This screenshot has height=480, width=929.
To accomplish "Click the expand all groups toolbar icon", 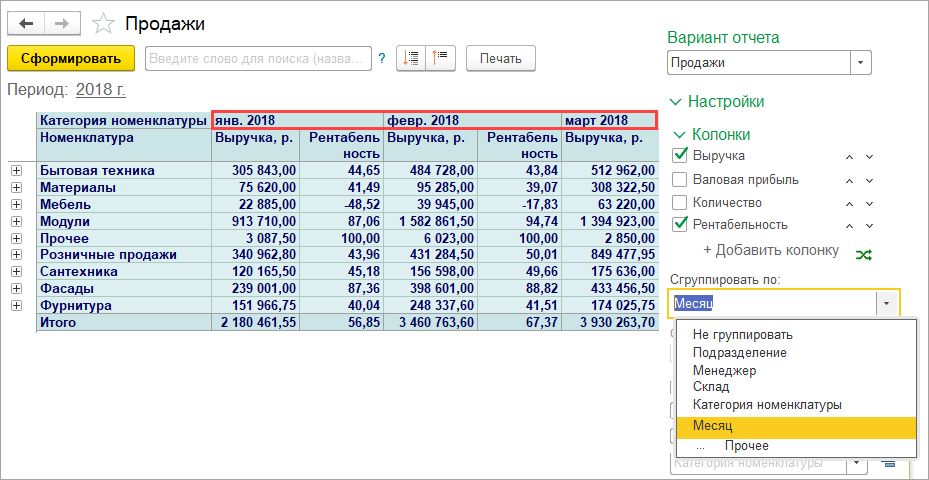I will coord(410,59).
